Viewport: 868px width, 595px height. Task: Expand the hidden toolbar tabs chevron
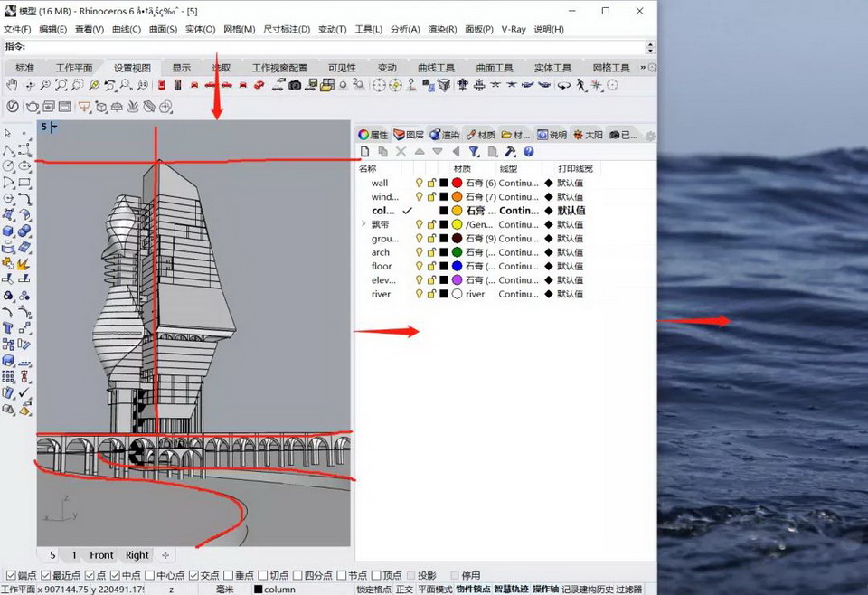[x=643, y=68]
